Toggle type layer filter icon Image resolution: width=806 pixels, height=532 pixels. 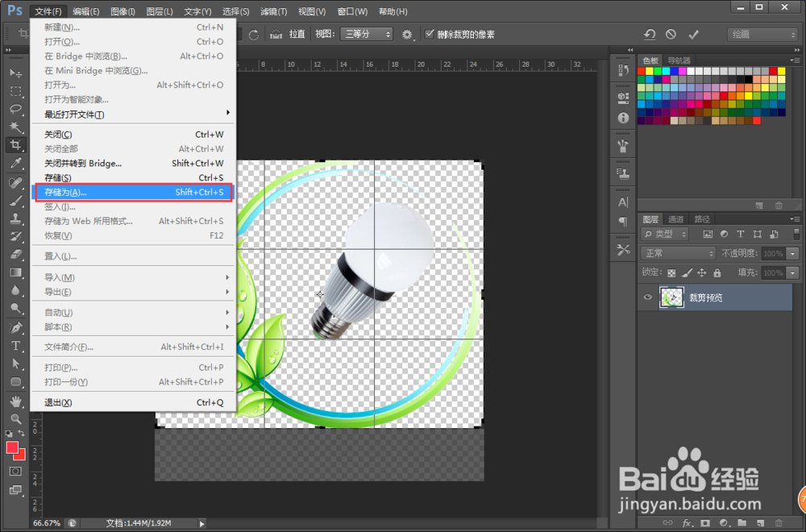point(740,234)
